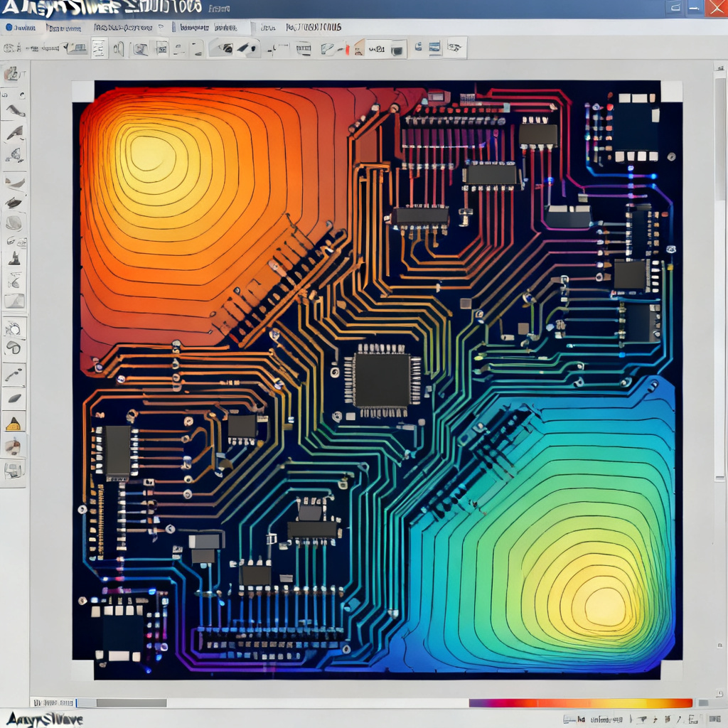Click the highlighted list-grid toolbar button

point(99,48)
